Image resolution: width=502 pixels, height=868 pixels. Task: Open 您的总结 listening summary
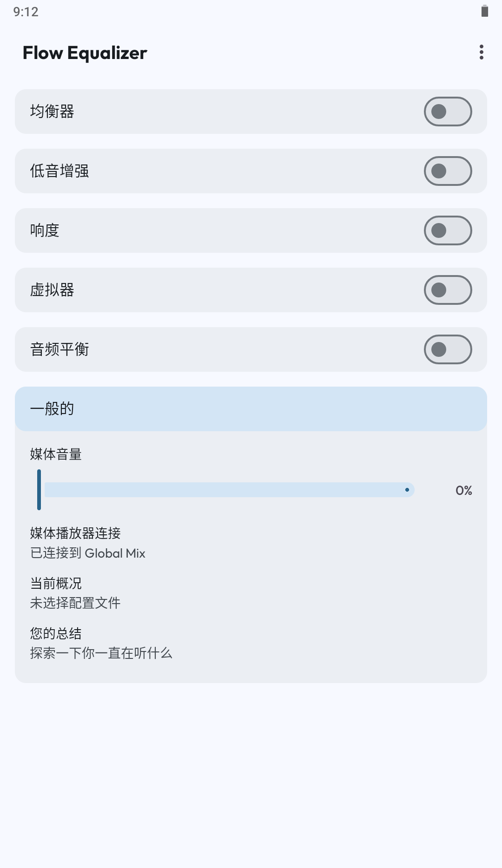101,644
